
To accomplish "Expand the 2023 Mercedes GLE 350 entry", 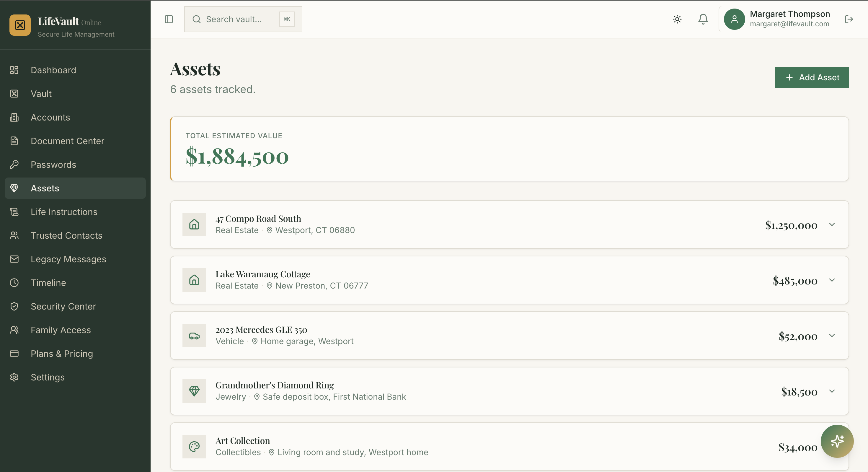I will click(x=832, y=336).
